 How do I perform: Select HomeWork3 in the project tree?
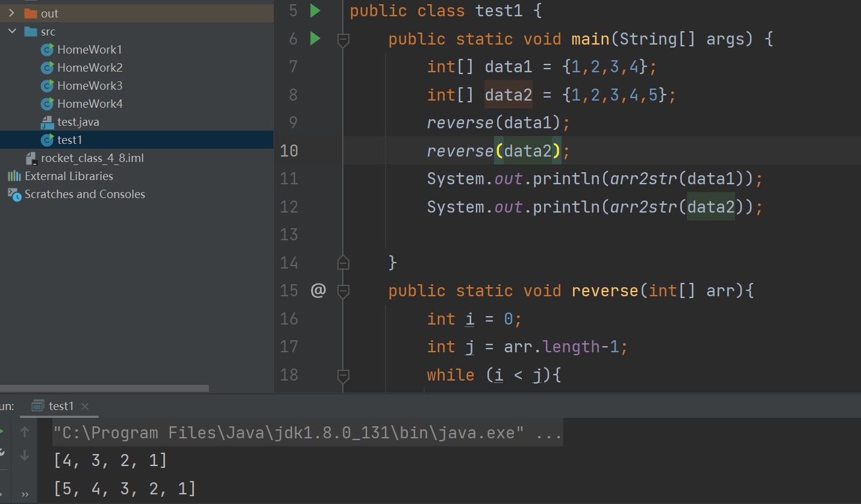(x=90, y=86)
